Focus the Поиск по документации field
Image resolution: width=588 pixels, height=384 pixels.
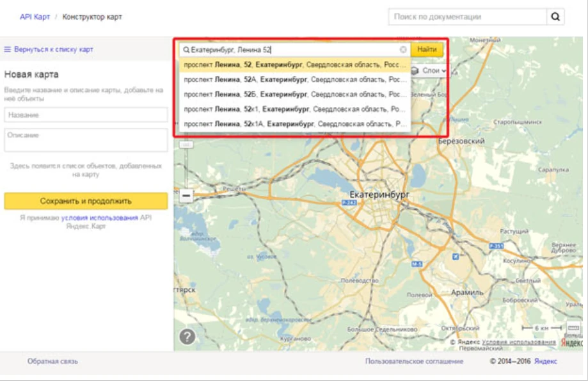point(467,17)
